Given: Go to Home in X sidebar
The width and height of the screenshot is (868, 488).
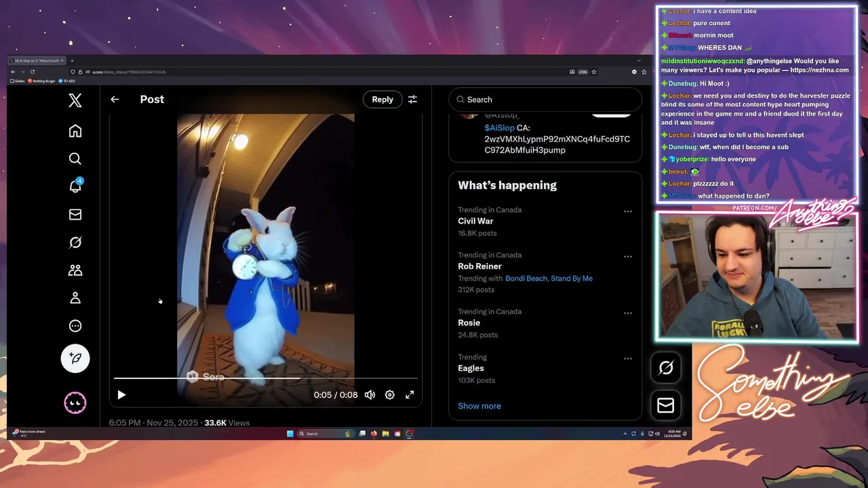Looking at the screenshot, I should point(75,131).
